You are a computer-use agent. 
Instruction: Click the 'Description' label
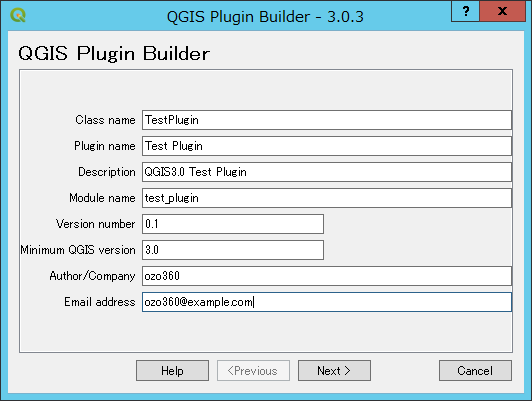[107, 172]
